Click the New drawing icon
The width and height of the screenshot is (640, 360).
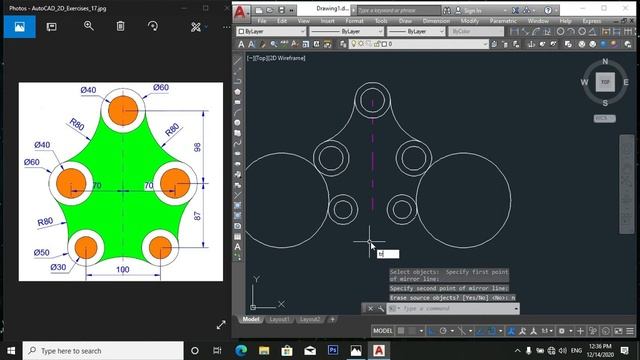point(259,10)
